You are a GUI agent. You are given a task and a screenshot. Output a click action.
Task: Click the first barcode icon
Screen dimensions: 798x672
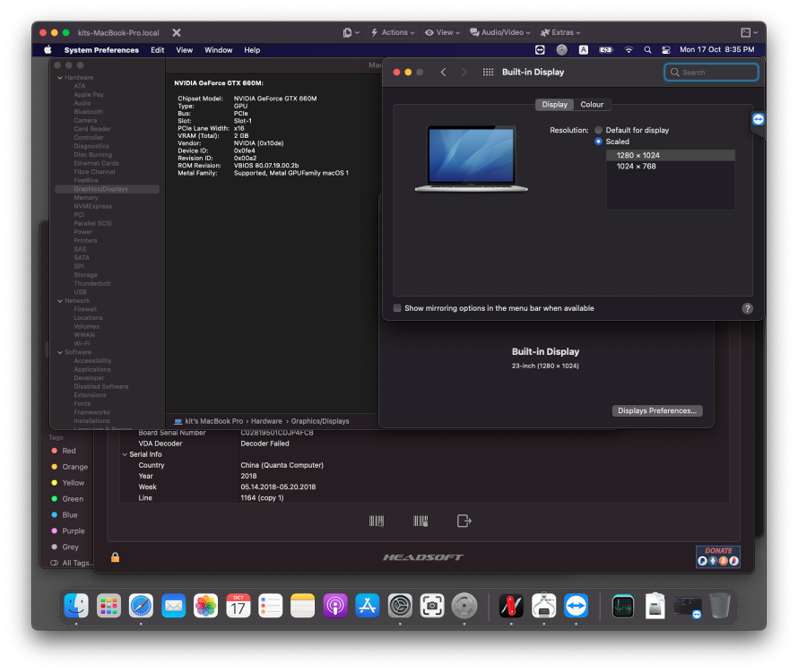pyautogui.click(x=377, y=521)
